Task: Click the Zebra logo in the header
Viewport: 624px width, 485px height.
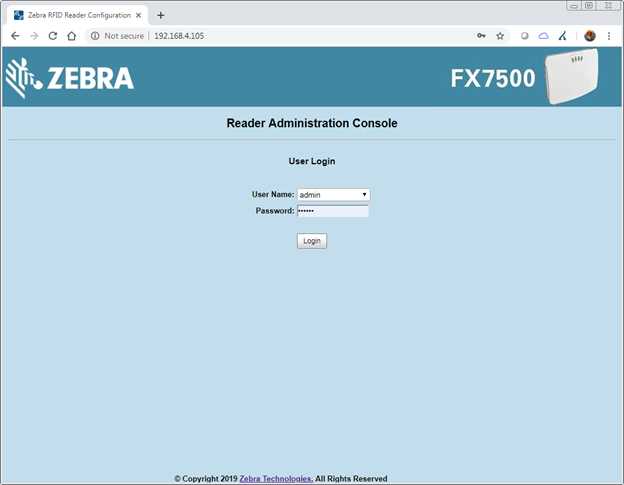Action: pos(70,78)
